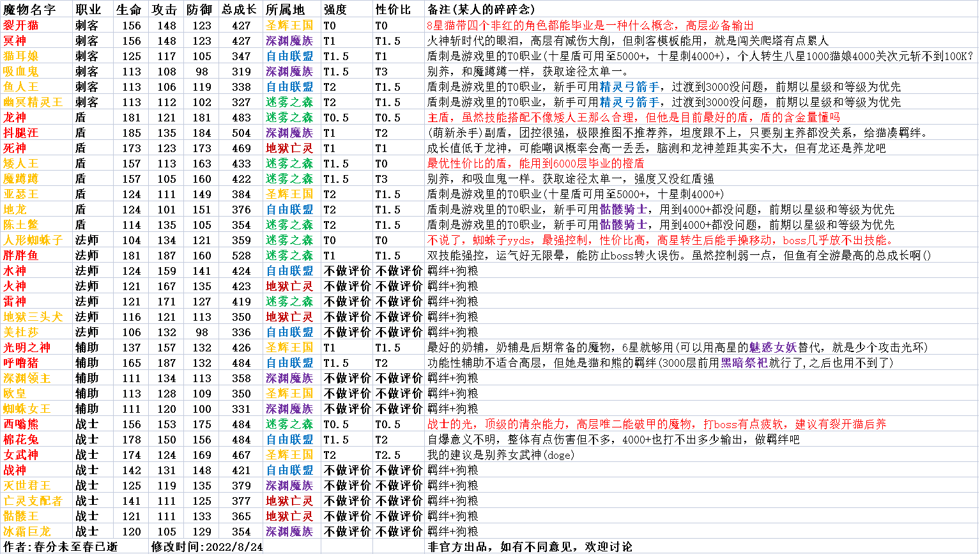The image size is (980, 554).
Task: Select the 裂开猫 name cell
Action: [21, 26]
